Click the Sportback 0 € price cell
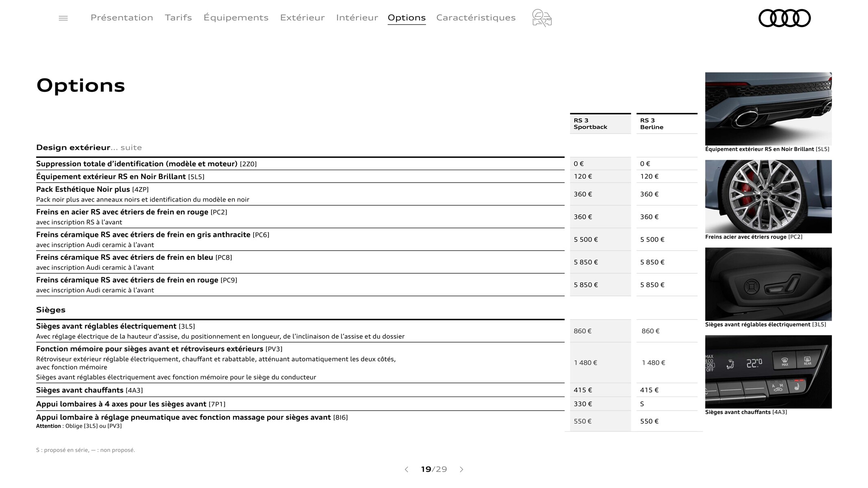The width and height of the screenshot is (868, 488). (600, 164)
